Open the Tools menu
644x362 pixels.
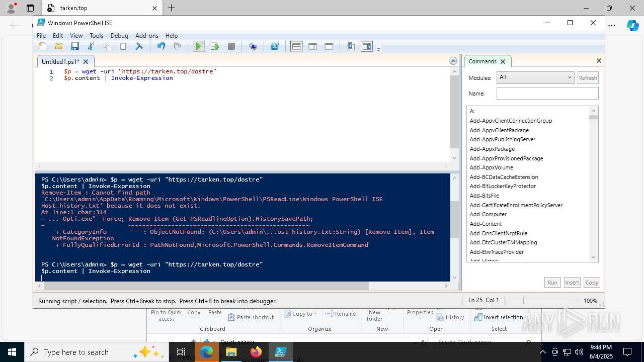[96, 36]
